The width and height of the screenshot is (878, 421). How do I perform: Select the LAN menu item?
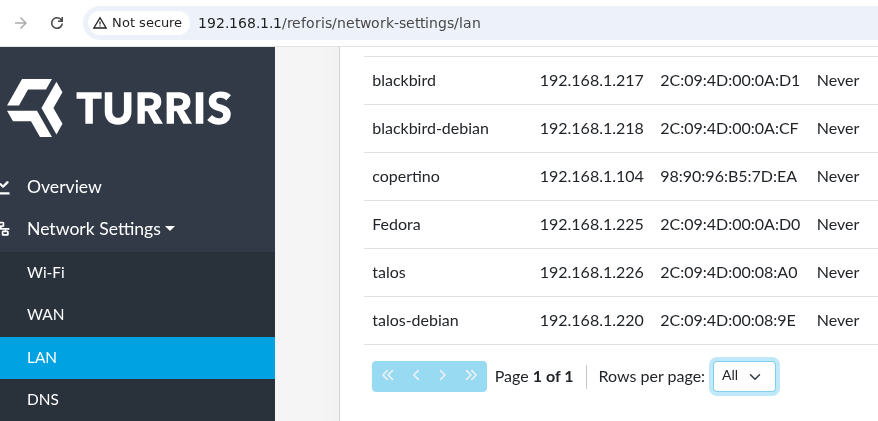(42, 357)
